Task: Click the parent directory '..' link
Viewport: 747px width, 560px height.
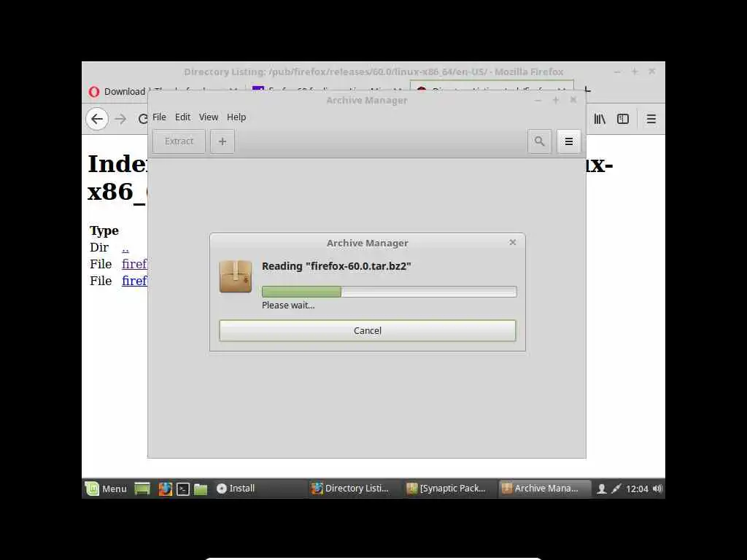Action: click(125, 248)
